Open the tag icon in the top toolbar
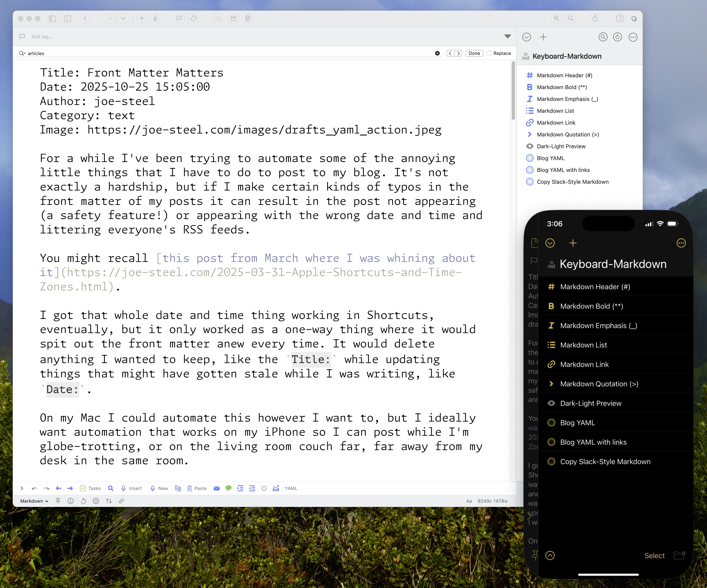This screenshot has width=707, height=588. pos(194,19)
